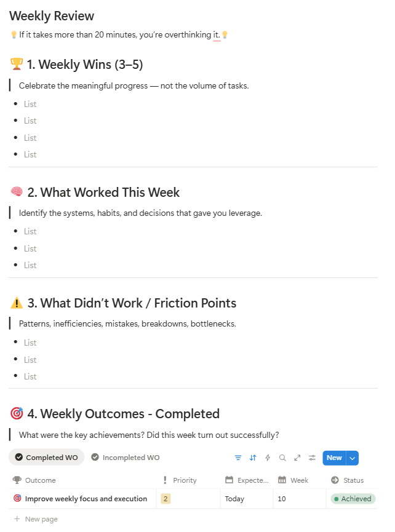Open view settings with the sliders icon
Viewport: 395px width, 532px height.
point(311,458)
